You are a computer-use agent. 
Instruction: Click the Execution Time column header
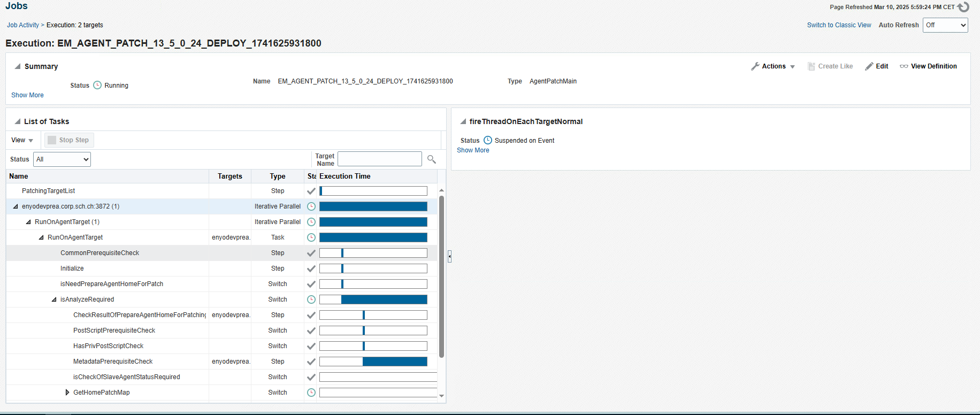[x=345, y=176]
